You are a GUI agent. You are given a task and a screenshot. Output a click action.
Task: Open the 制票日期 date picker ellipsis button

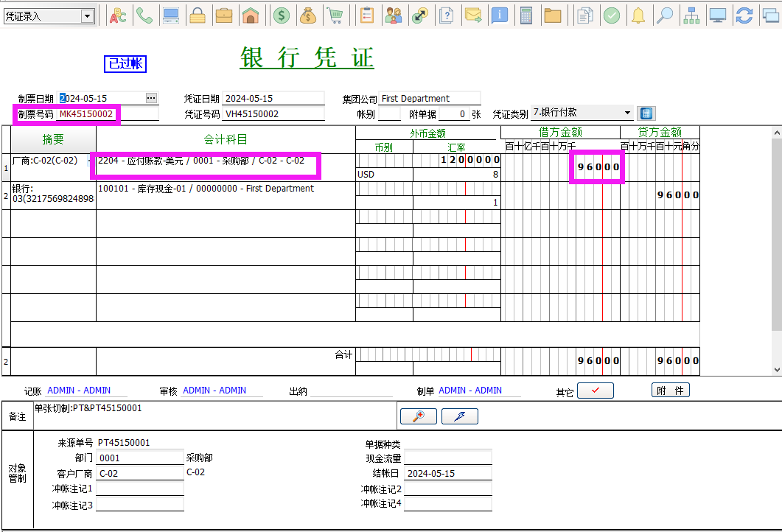(x=151, y=98)
